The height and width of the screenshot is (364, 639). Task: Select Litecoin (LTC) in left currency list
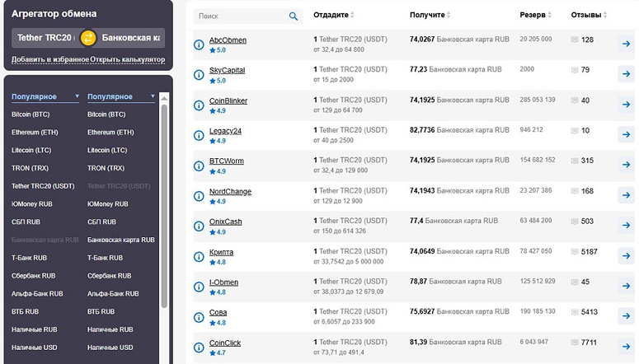coord(31,150)
